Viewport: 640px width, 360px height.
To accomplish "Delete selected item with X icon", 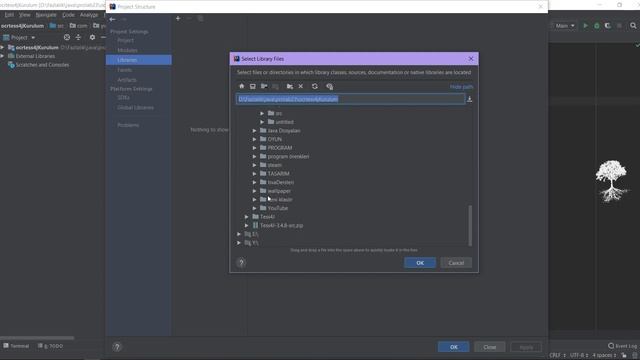I will 301,87.
